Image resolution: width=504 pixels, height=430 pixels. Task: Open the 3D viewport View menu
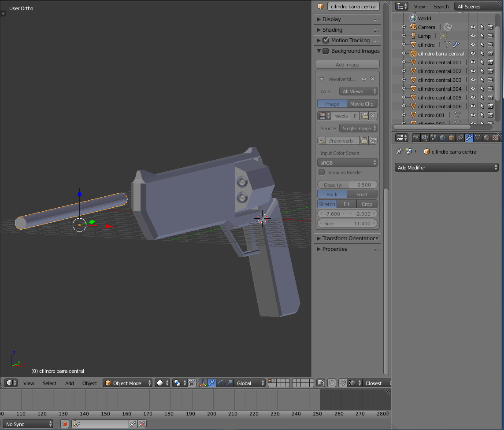[x=29, y=383]
